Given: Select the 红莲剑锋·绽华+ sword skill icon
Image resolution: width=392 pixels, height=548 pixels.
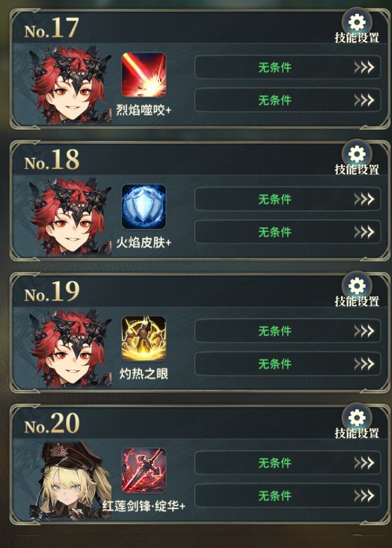Looking at the screenshot, I should (143, 470).
